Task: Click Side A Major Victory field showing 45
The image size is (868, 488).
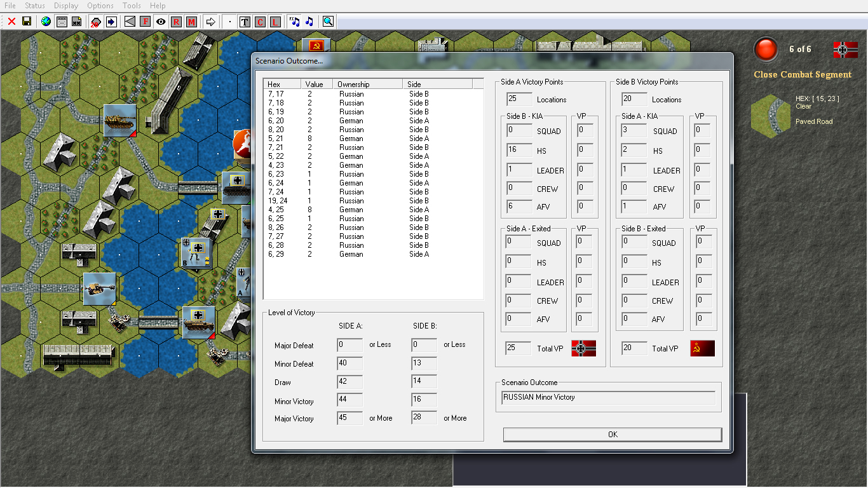Action: (350, 418)
